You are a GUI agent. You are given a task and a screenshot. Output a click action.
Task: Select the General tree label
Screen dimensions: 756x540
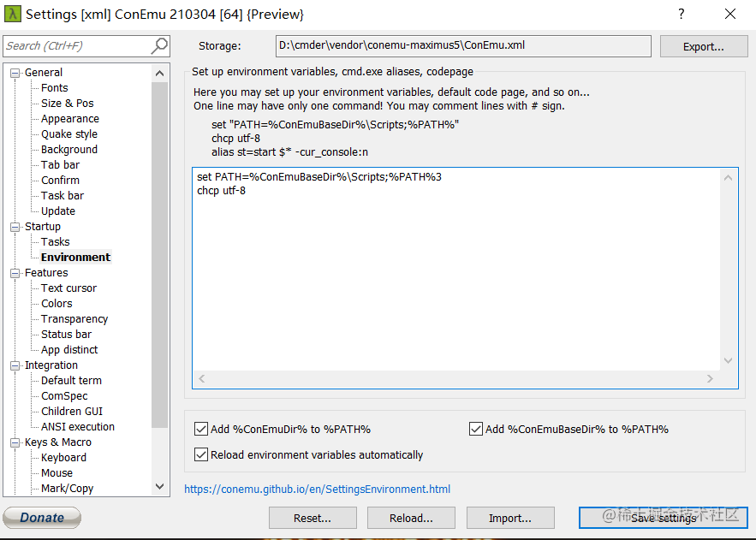pyautogui.click(x=44, y=72)
